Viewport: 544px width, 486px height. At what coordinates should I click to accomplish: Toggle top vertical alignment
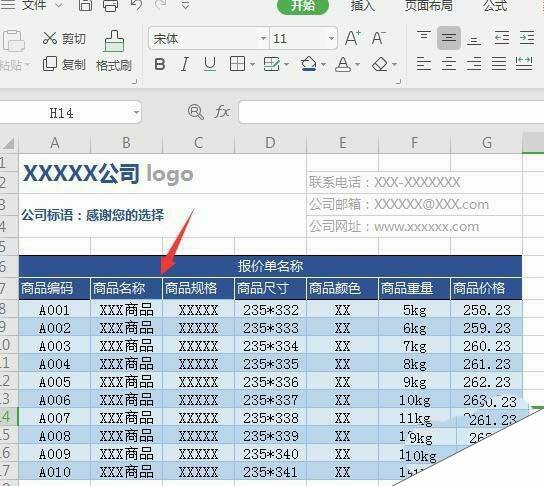424,37
